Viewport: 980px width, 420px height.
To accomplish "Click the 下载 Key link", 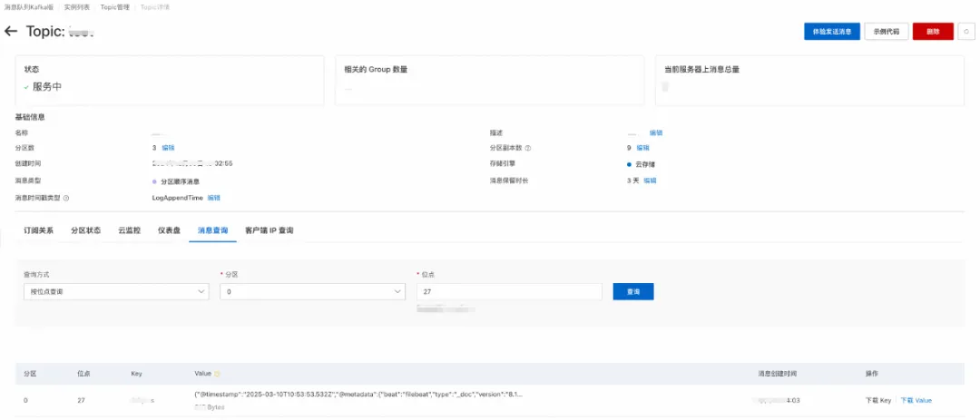I will point(878,400).
